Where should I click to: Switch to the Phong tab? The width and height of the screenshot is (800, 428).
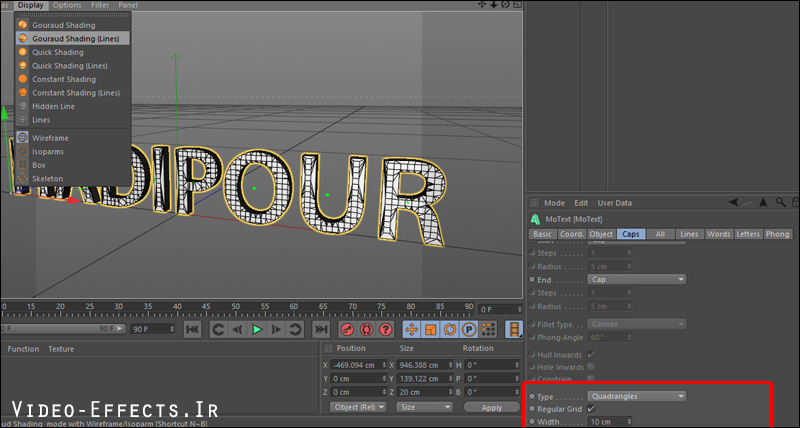[778, 234]
